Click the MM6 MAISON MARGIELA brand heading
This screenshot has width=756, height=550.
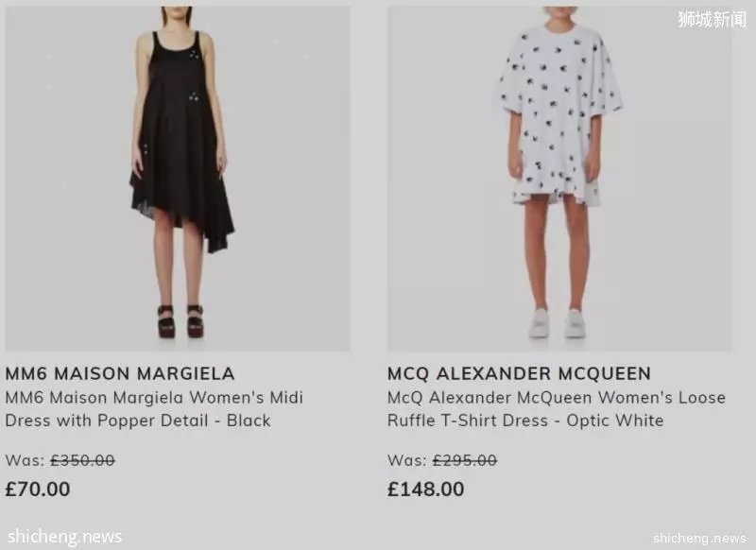120,373
